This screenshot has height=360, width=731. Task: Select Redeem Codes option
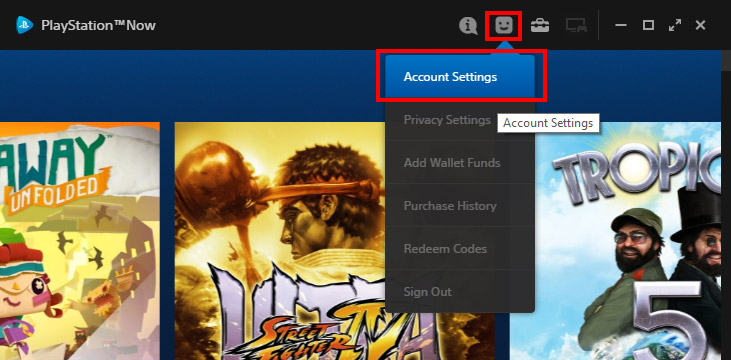point(460,249)
